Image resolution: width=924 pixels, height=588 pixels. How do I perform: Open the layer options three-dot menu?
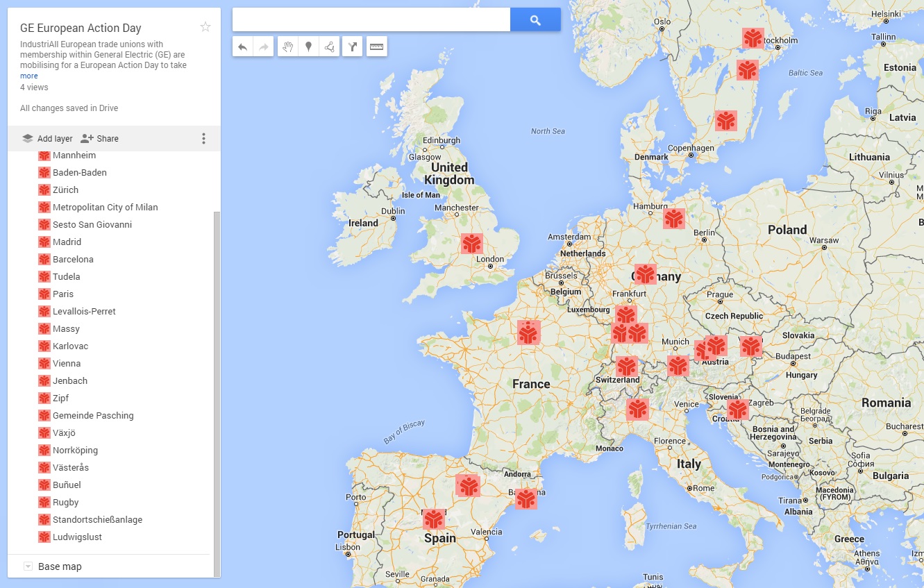(x=203, y=138)
